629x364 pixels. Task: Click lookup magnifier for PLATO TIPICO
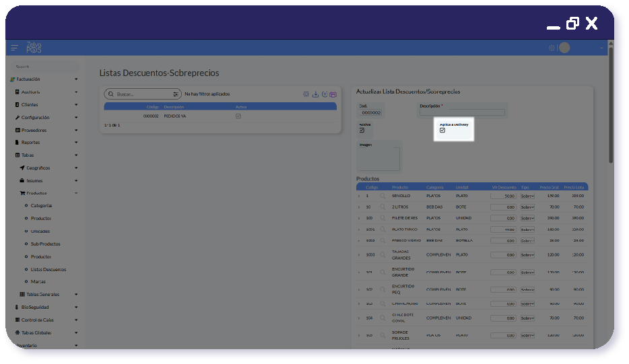(x=383, y=229)
